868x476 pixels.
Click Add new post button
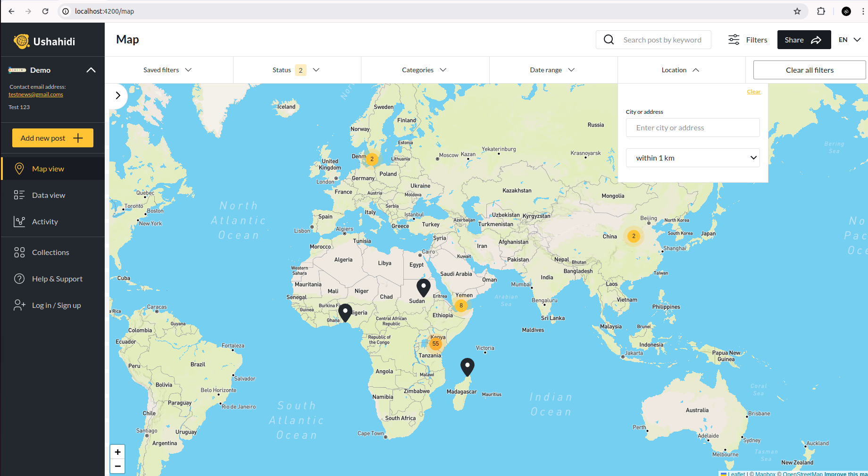(x=53, y=138)
